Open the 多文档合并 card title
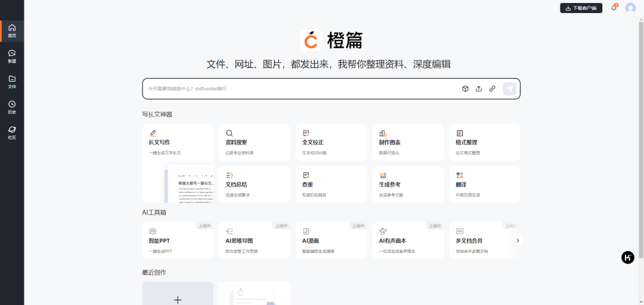The width and height of the screenshot is (644, 305). coord(469,241)
